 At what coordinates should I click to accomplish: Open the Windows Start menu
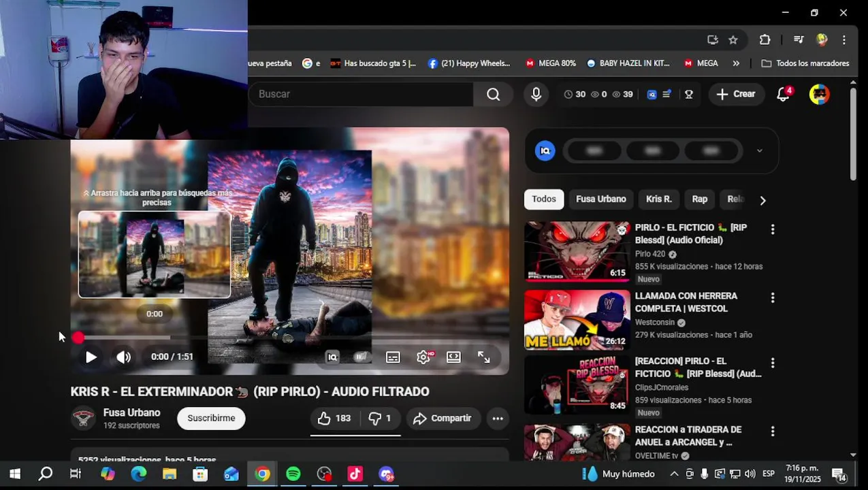tap(14, 474)
